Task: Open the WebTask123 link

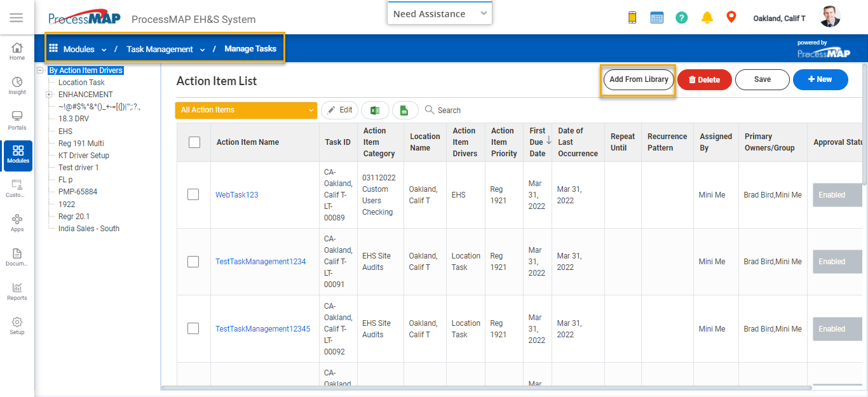Action: pos(237,195)
